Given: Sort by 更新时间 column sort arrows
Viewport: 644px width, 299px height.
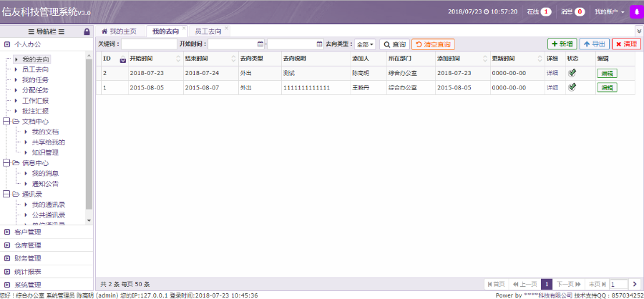Looking at the screenshot, I should pyautogui.click(x=540, y=59).
